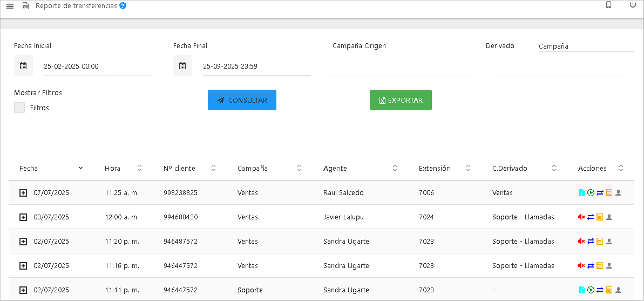Screen dimensions: 644x301
Task: Sort the table by Agente column
Action: (395, 168)
